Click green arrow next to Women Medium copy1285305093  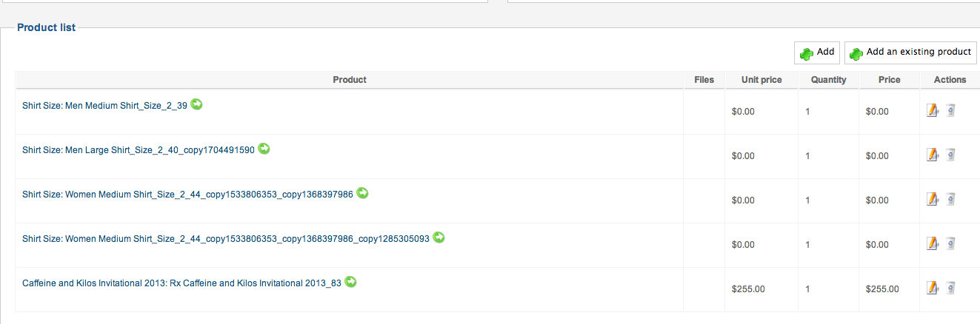click(x=439, y=237)
